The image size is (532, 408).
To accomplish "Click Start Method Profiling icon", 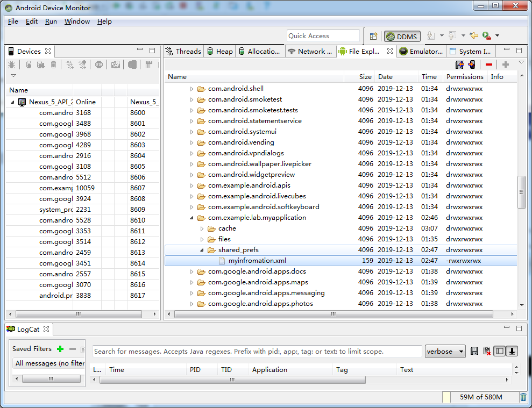I will click(x=82, y=65).
